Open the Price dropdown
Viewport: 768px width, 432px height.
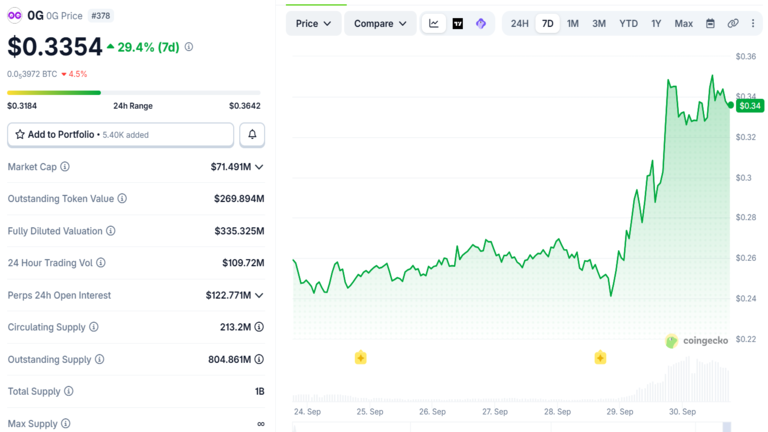pyautogui.click(x=313, y=24)
